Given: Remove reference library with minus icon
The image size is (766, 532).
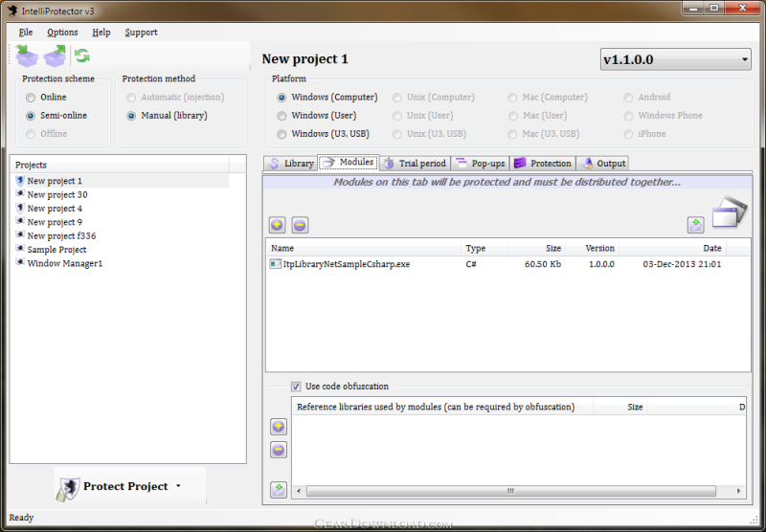Looking at the screenshot, I should point(279,450).
